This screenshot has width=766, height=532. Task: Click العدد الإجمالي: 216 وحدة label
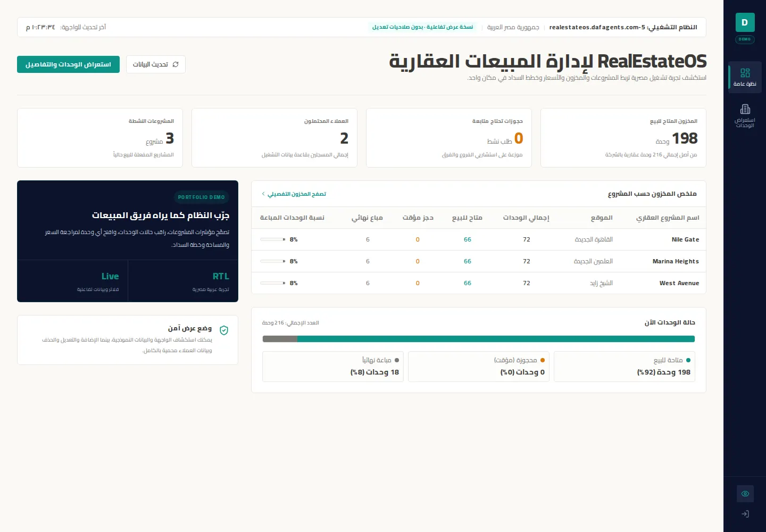pyautogui.click(x=290, y=323)
